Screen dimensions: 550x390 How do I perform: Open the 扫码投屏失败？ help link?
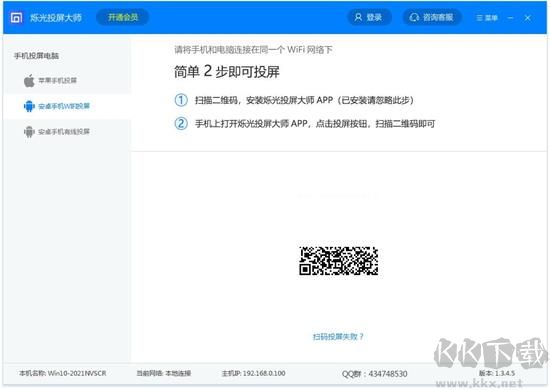[338, 337]
